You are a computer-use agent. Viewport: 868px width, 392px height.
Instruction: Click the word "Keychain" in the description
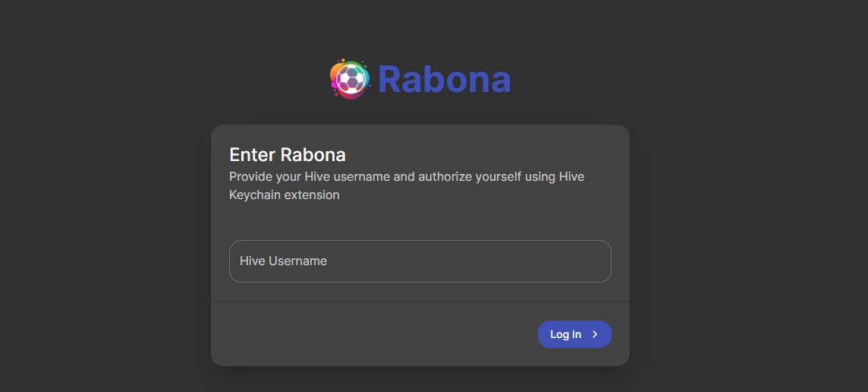(x=255, y=195)
